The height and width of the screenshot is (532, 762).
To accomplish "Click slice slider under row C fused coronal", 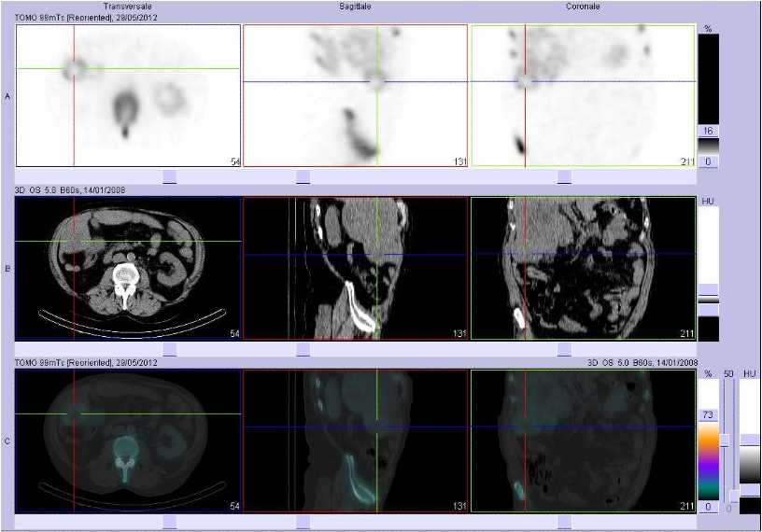I will click(x=564, y=523).
